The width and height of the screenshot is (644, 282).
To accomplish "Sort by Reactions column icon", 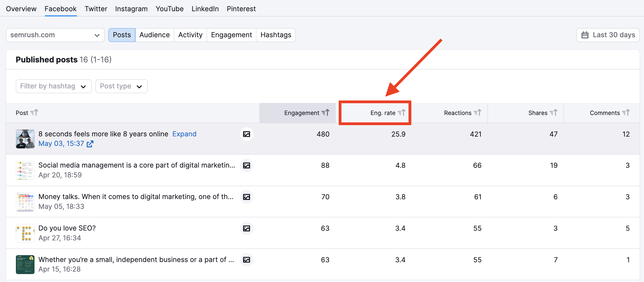I will 478,113.
